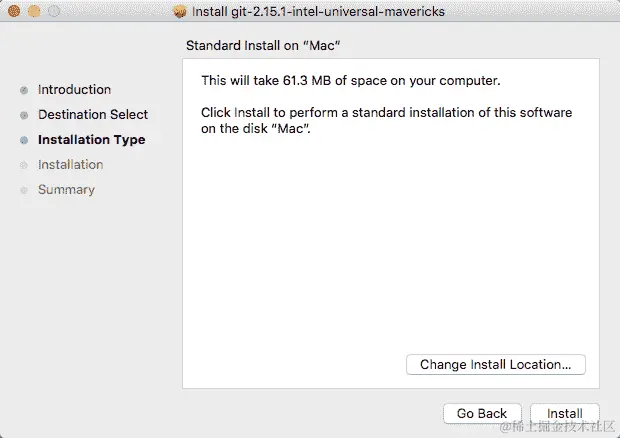Click the Summary step label
This screenshot has width=620, height=438.
coord(66,190)
